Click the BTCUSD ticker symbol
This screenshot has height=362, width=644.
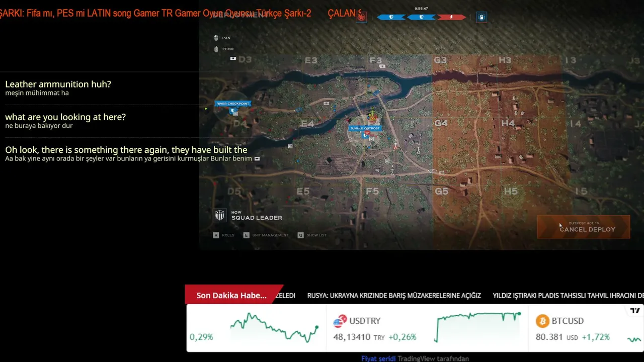[568, 321]
